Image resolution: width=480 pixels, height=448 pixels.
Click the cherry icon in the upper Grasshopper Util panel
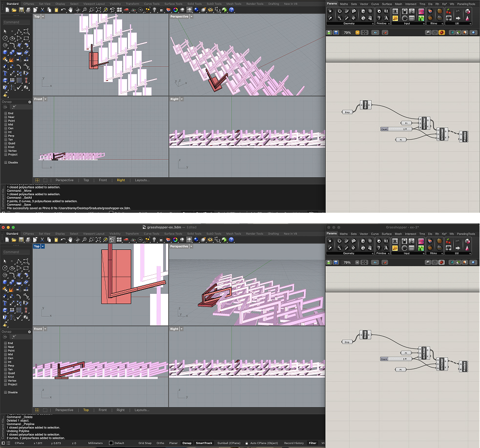(x=449, y=11)
